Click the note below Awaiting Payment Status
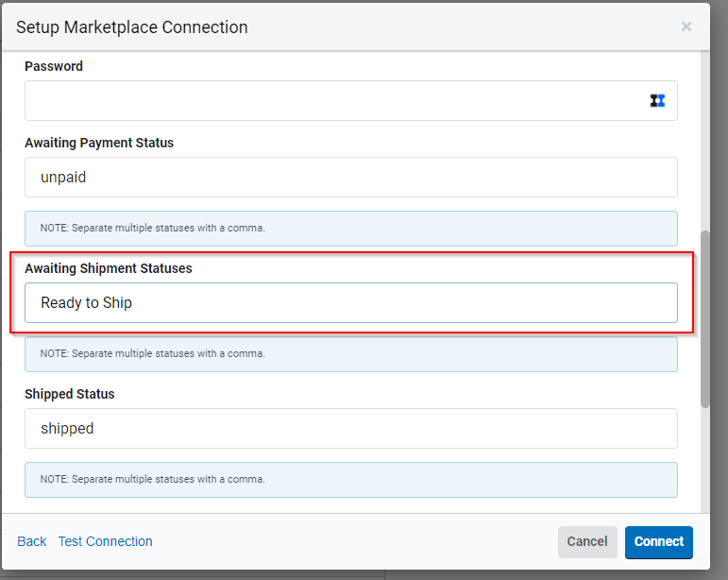This screenshot has width=728, height=580. 350,229
